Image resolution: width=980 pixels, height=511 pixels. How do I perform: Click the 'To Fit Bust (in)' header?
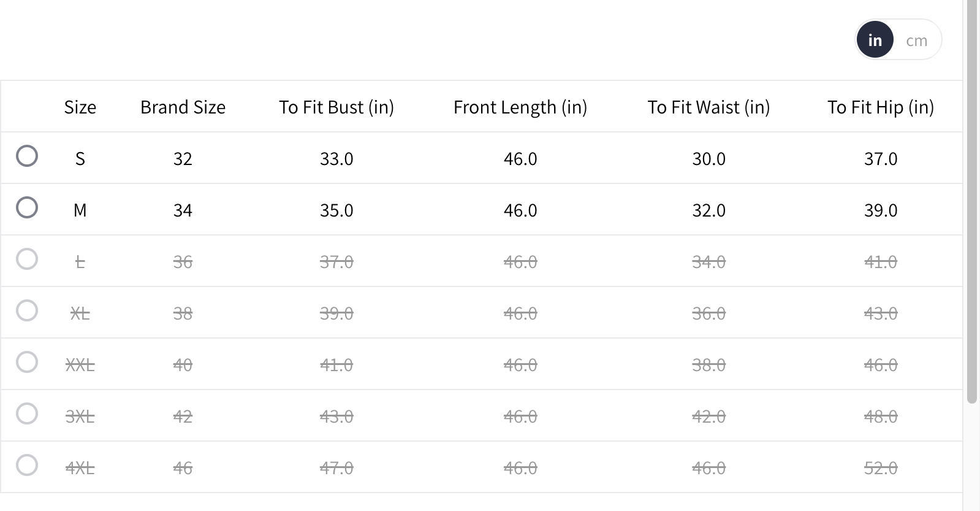[336, 107]
